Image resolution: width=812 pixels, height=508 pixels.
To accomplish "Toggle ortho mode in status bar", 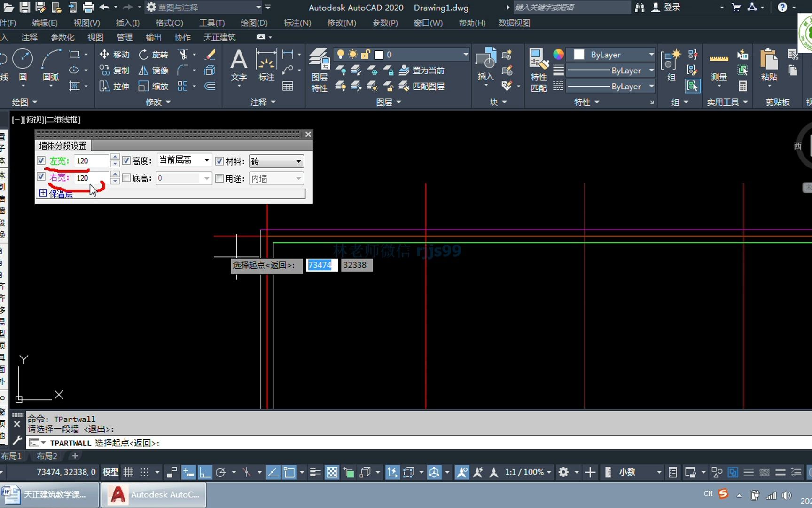I will coord(204,472).
